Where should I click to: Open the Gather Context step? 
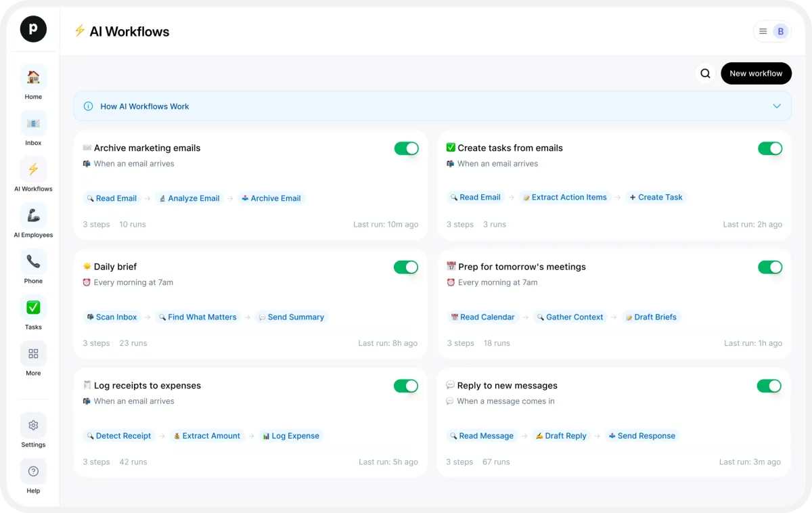pos(570,317)
